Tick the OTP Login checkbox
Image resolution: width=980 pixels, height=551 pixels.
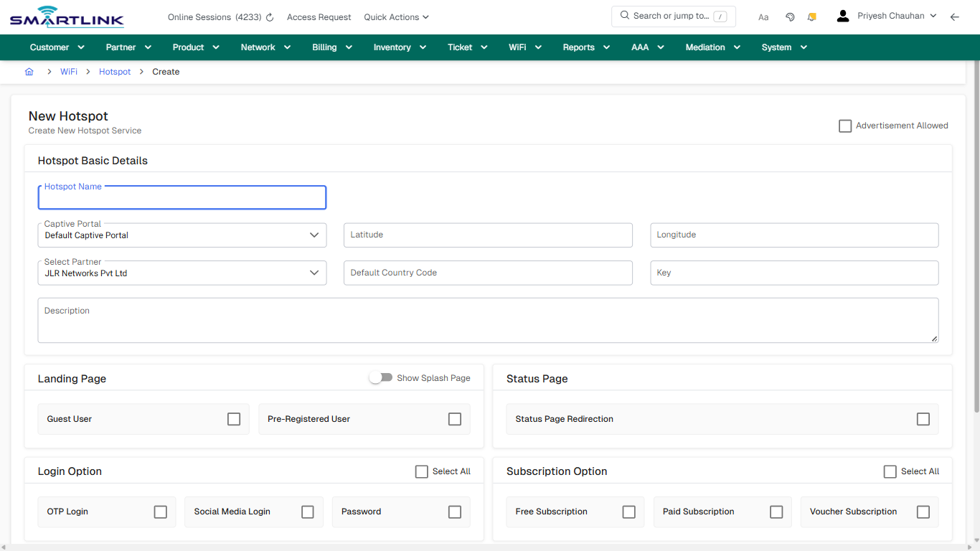[160, 512]
